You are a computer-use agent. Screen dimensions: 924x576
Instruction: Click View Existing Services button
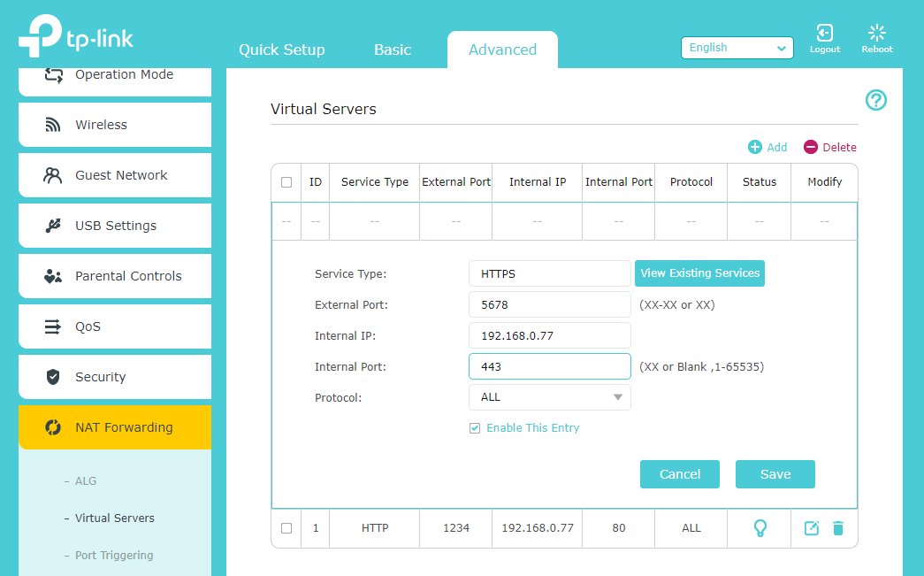[x=699, y=273]
